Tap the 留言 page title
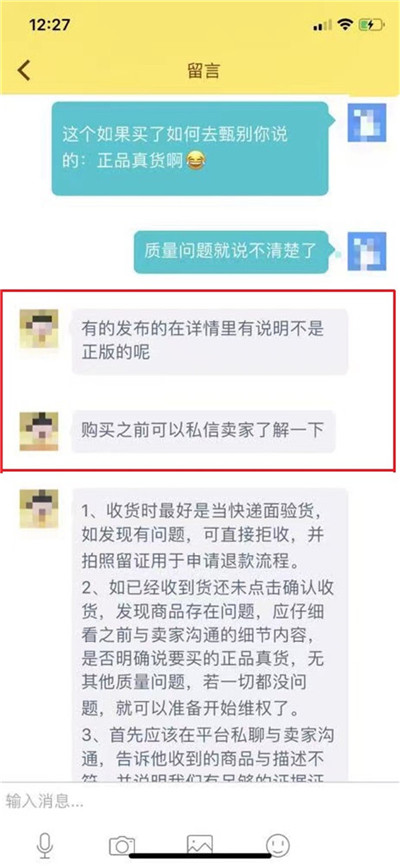The image size is (400, 867). (204, 71)
